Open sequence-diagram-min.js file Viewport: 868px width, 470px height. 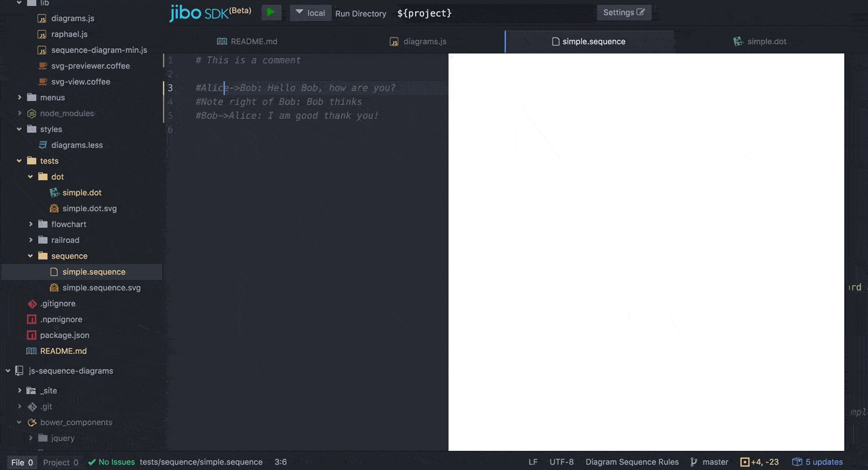click(99, 50)
